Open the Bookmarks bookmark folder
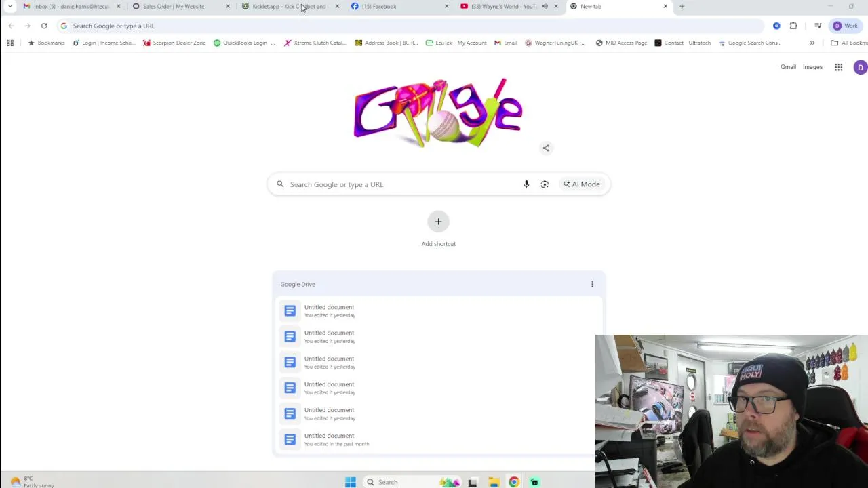This screenshot has height=488, width=868. click(x=46, y=43)
